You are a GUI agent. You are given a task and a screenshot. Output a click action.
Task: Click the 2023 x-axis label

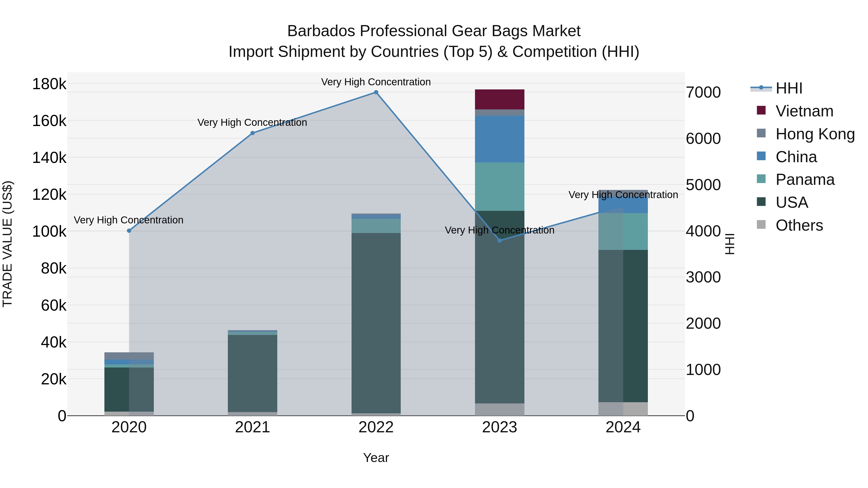[500, 427]
